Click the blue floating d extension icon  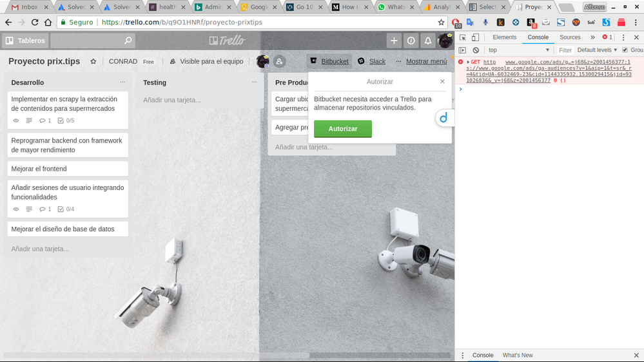tap(444, 119)
